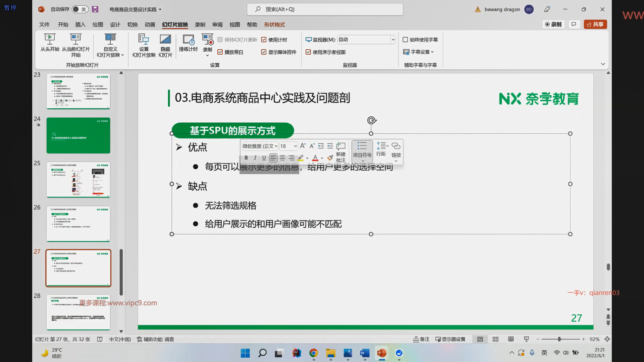Viewport: 644px width, 362px height.
Task: Click the Share button
Action: point(595,24)
